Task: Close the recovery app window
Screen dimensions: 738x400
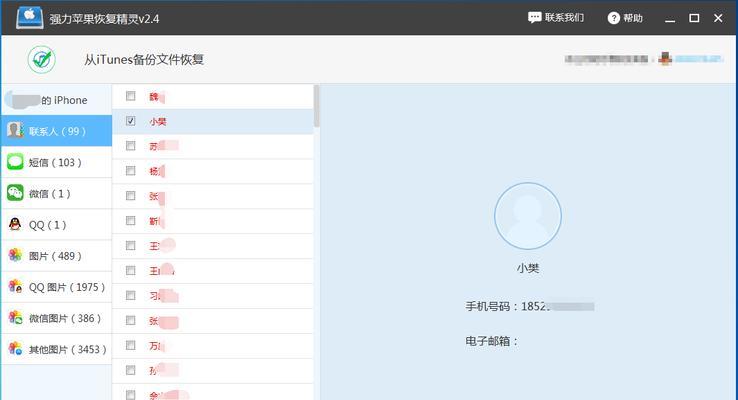Action: click(x=718, y=18)
